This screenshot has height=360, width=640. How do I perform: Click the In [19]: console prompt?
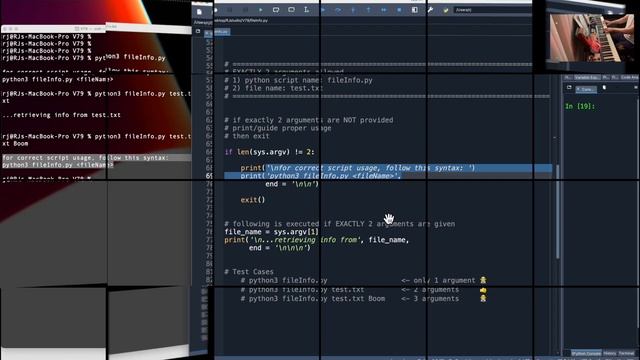click(580, 106)
